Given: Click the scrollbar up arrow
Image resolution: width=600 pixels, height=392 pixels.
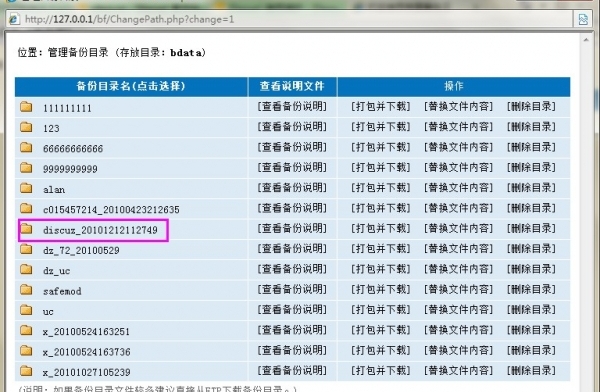Looking at the screenshot, I should tap(586, 40).
